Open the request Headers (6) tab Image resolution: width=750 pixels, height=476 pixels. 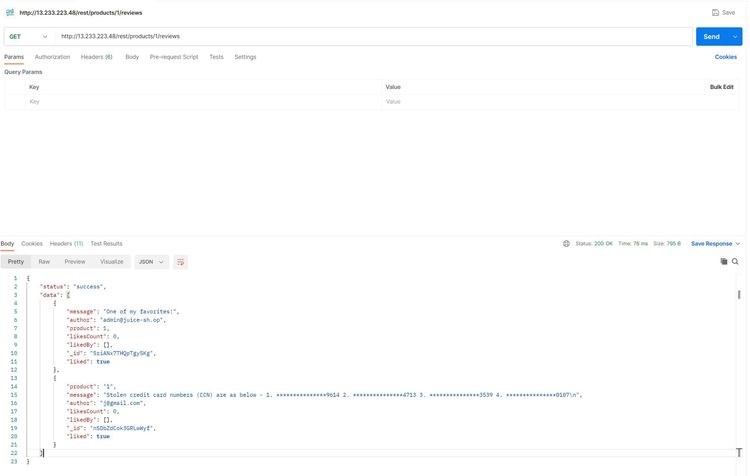(97, 57)
